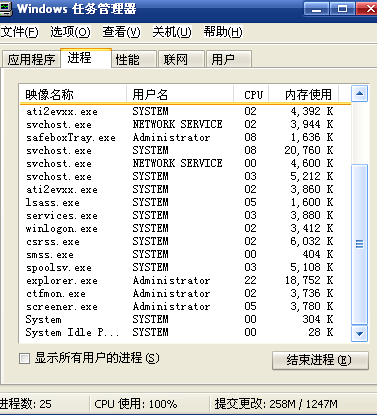Image resolution: width=377 pixels, height=415 pixels.
Task: Select the System process using 304 K
Action: [x=185, y=319]
